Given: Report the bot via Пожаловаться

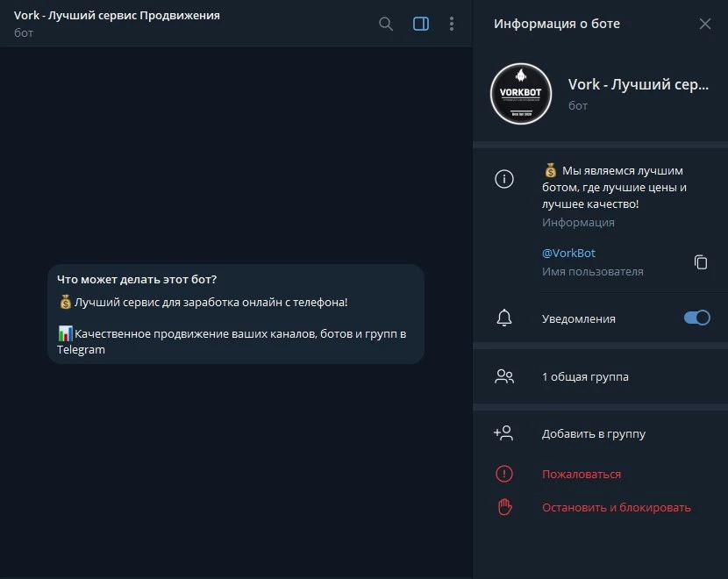Looking at the screenshot, I should (581, 474).
